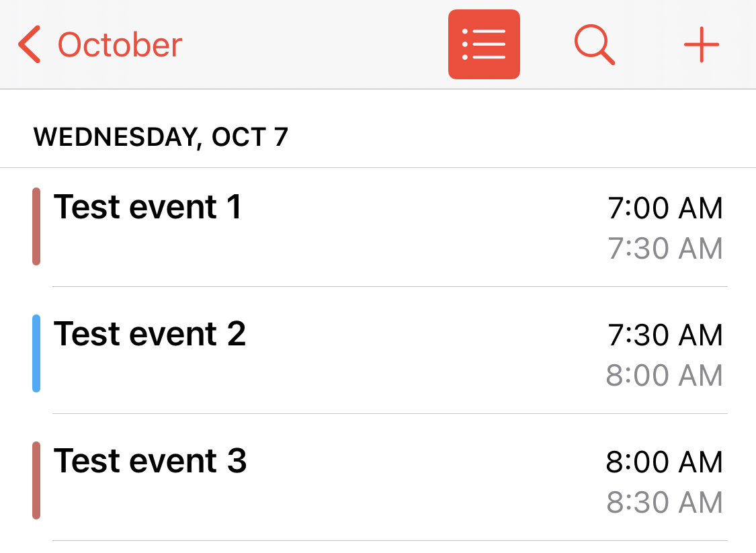Open the search magnifier

(x=594, y=45)
